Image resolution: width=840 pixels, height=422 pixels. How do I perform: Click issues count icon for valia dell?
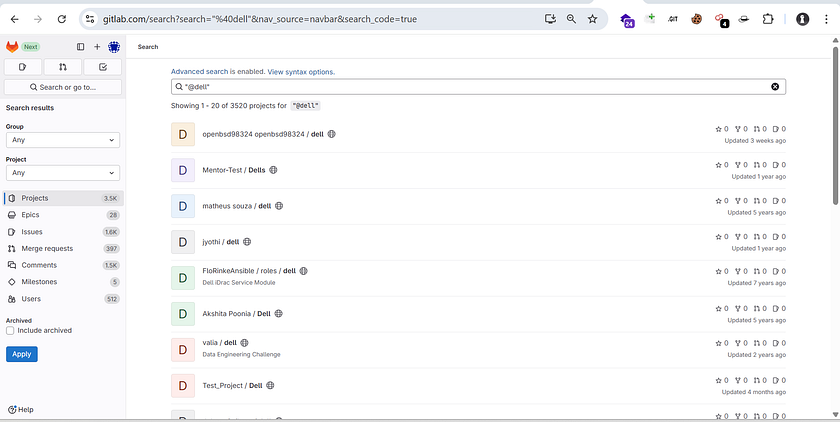pos(775,343)
